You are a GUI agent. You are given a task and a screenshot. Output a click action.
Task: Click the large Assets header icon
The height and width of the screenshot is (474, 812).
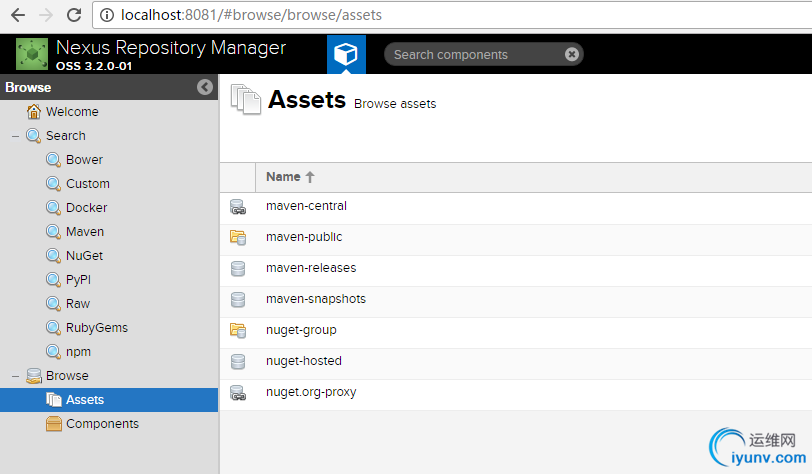coord(245,99)
